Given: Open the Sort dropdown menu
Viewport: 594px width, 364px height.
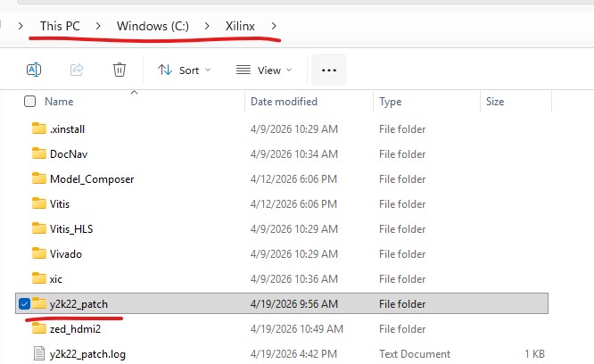Looking at the screenshot, I should 184,70.
